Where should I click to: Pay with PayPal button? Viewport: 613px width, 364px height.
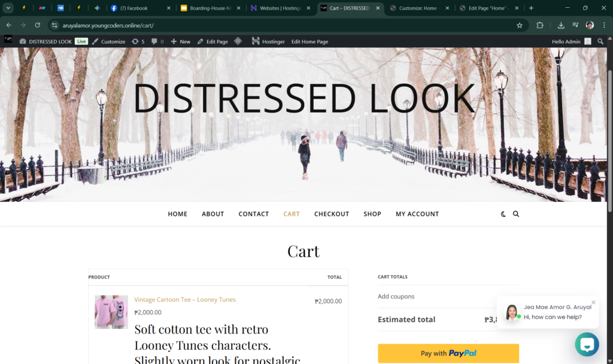[448, 353]
